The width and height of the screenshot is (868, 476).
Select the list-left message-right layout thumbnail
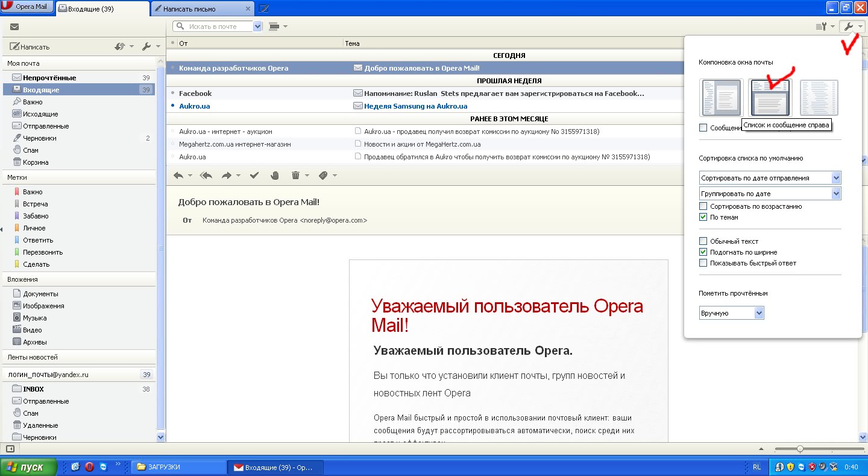pos(721,98)
